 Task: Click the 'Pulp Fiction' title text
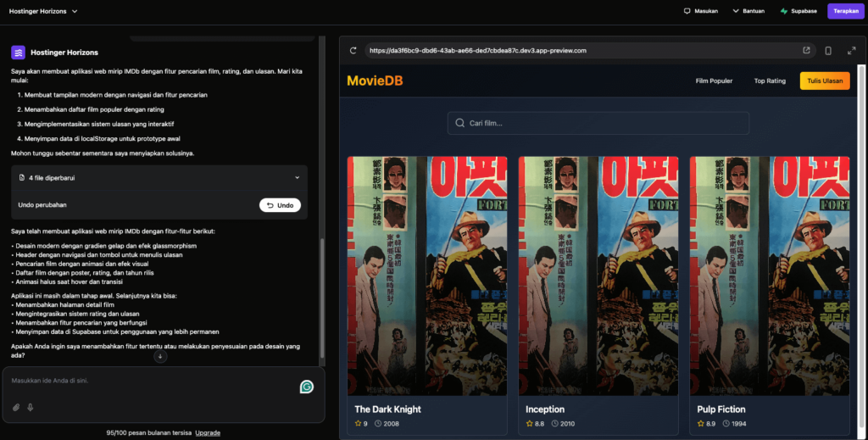tap(721, 409)
